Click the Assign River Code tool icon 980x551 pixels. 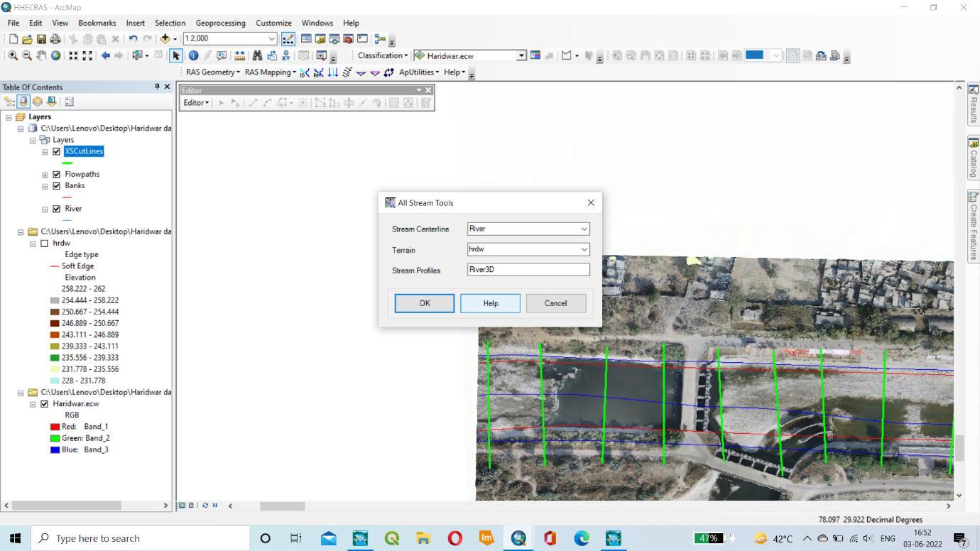click(305, 72)
